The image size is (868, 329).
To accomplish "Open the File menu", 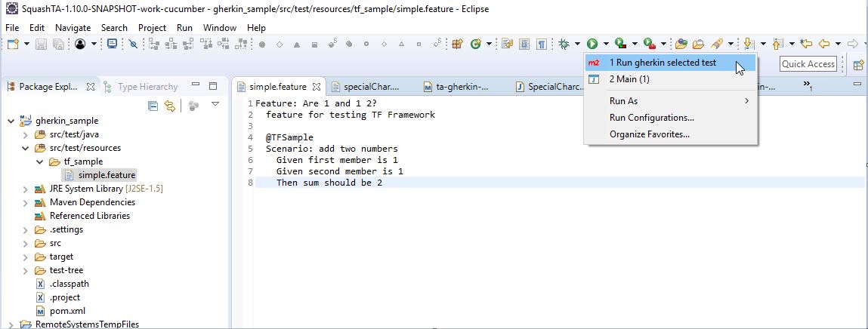I will (x=12, y=28).
